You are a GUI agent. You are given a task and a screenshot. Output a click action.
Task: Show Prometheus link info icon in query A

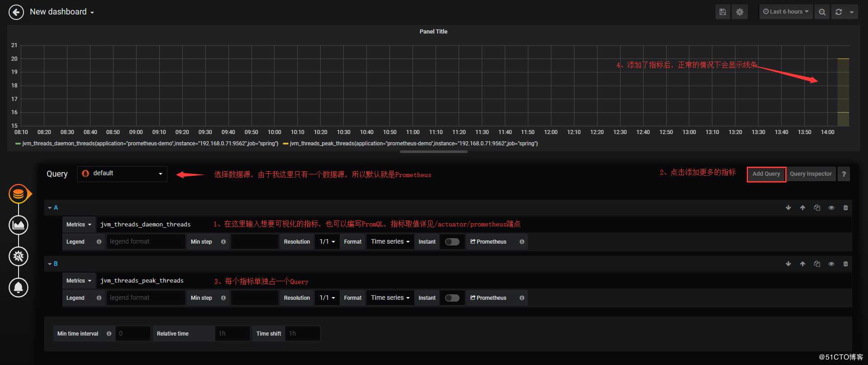pos(522,242)
